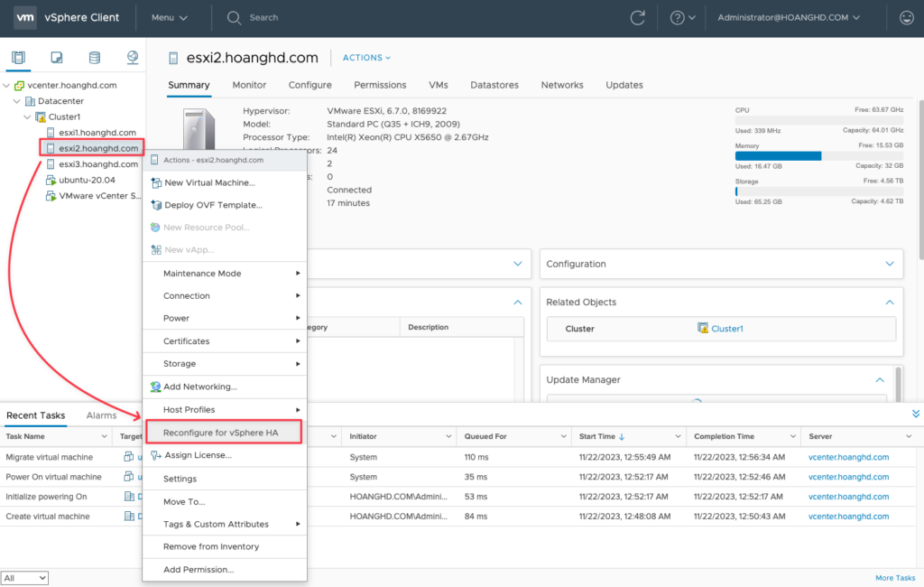924x587 pixels.
Task: Click the host icon beside esxi2.hoanghd.com title
Action: tap(173, 58)
